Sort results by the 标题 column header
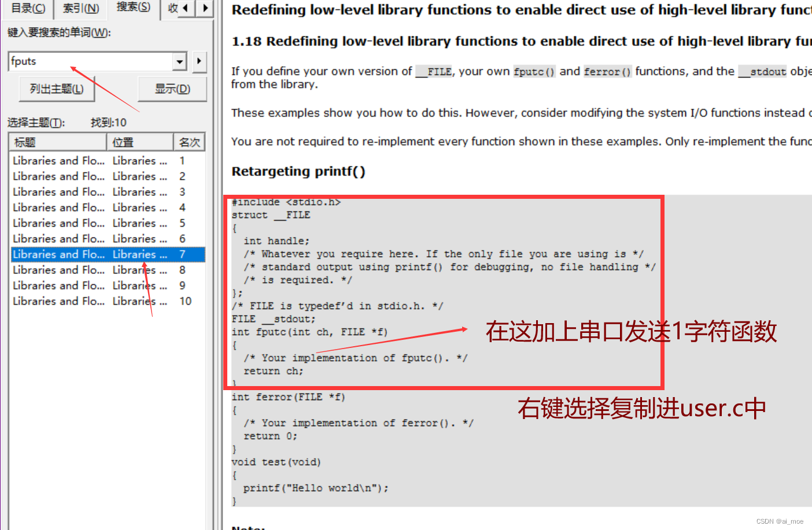This screenshot has height=530, width=812. click(58, 142)
